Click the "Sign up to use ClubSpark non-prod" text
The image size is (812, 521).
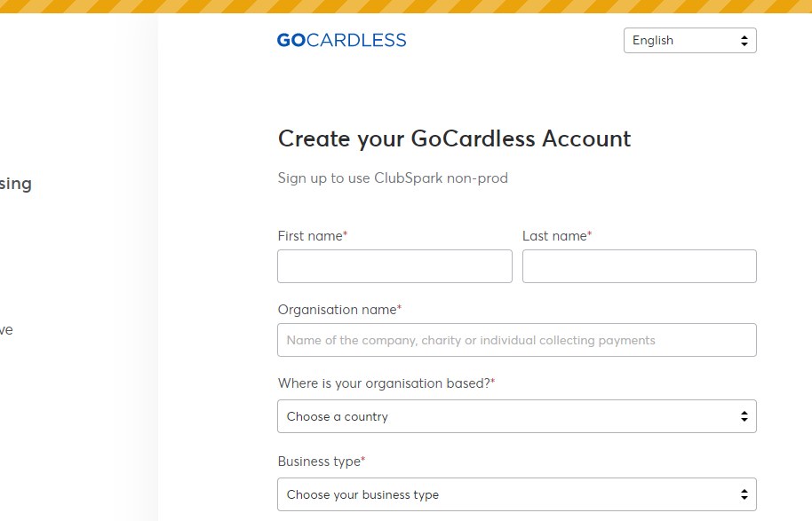[x=393, y=178]
